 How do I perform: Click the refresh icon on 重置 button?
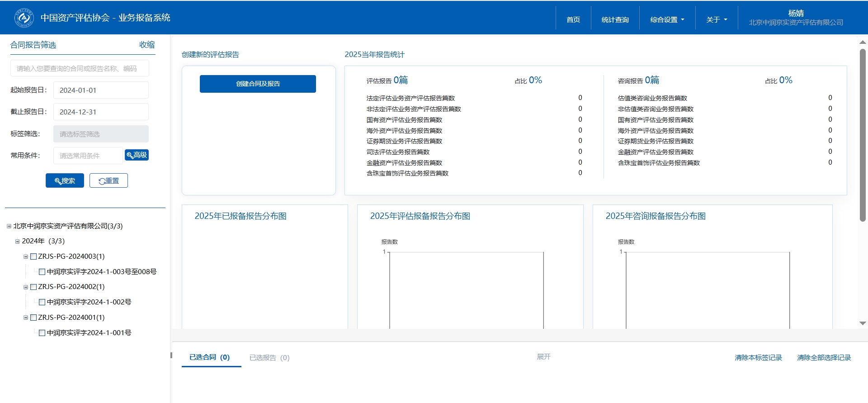[x=102, y=181]
